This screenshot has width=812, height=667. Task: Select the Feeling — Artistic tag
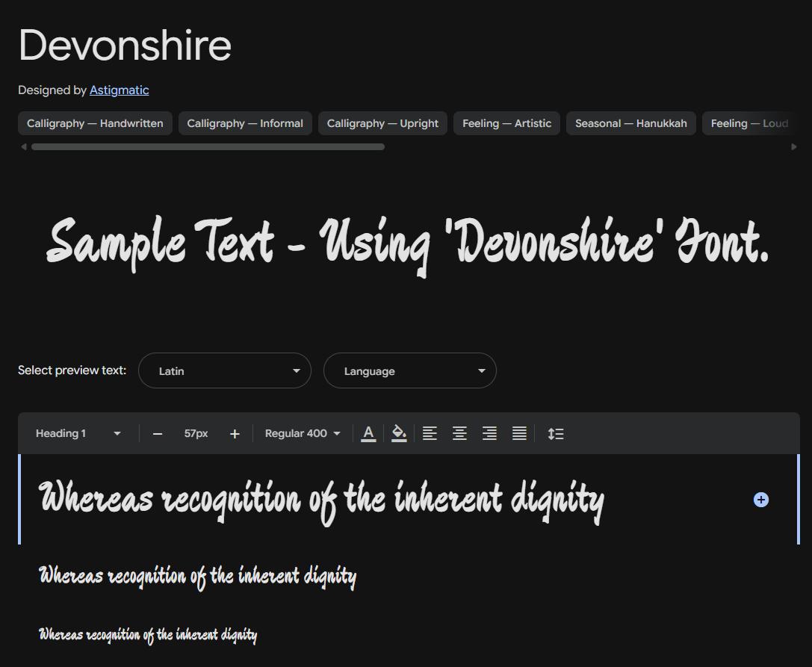[506, 123]
